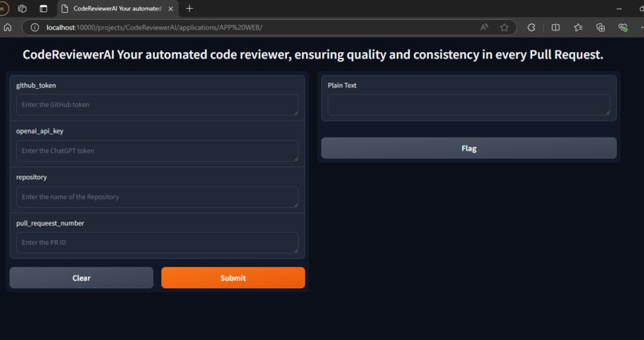Open a new browser tab
This screenshot has height=340, width=644.
[189, 9]
